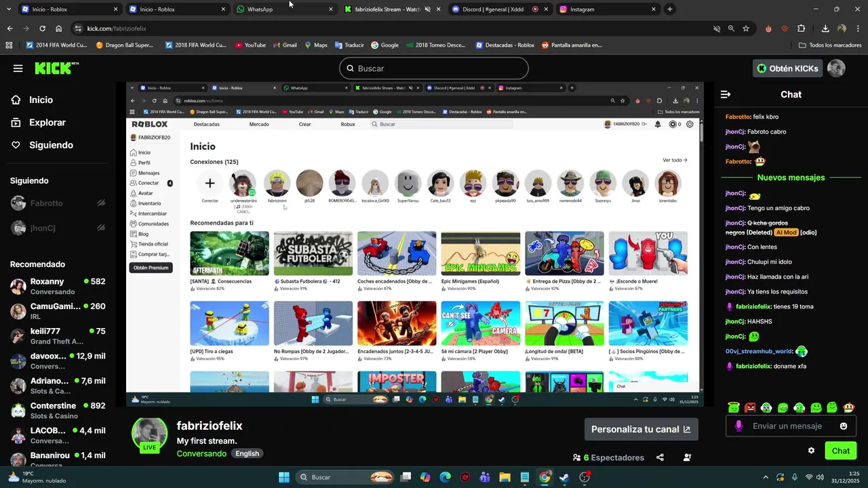Click the English language tag

(248, 453)
